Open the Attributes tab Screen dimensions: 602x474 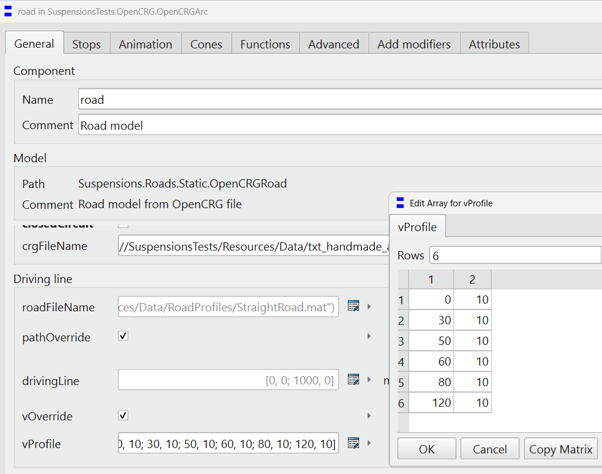[x=494, y=44]
